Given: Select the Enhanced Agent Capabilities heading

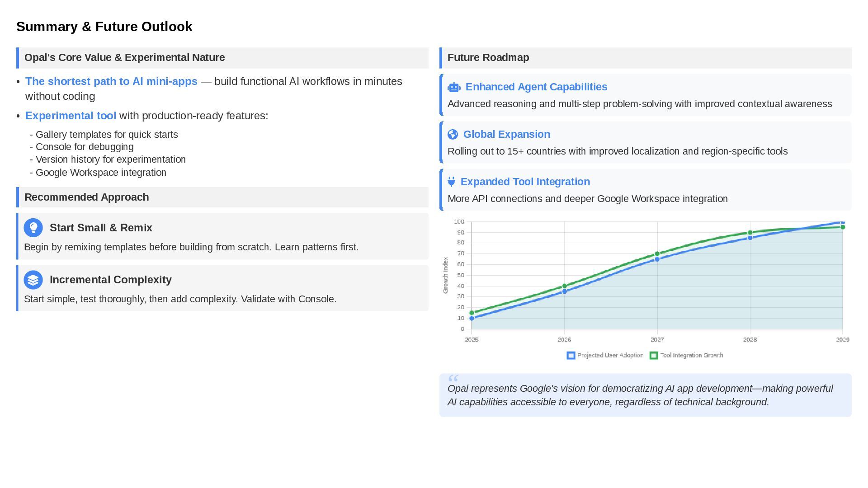Looking at the screenshot, I should click(x=536, y=87).
